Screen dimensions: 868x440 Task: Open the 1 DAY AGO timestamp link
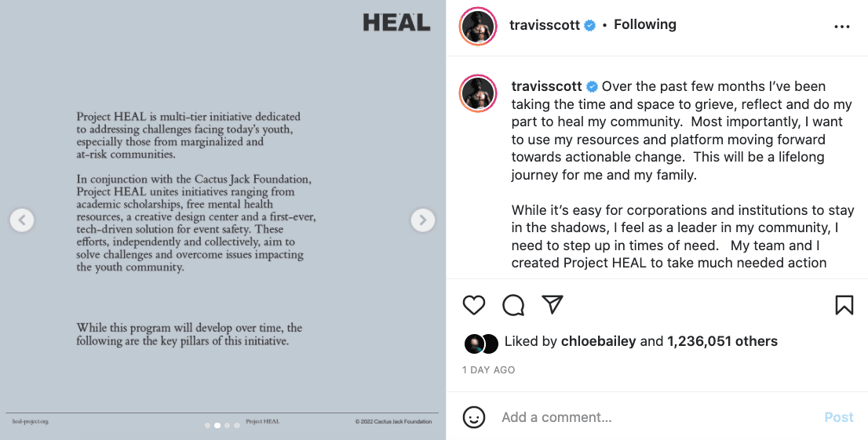coord(489,369)
